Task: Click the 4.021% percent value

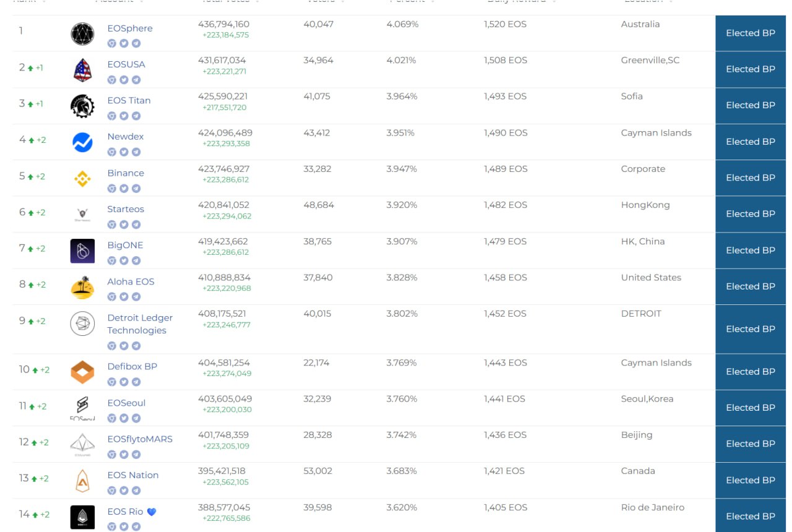Action: 402,60
